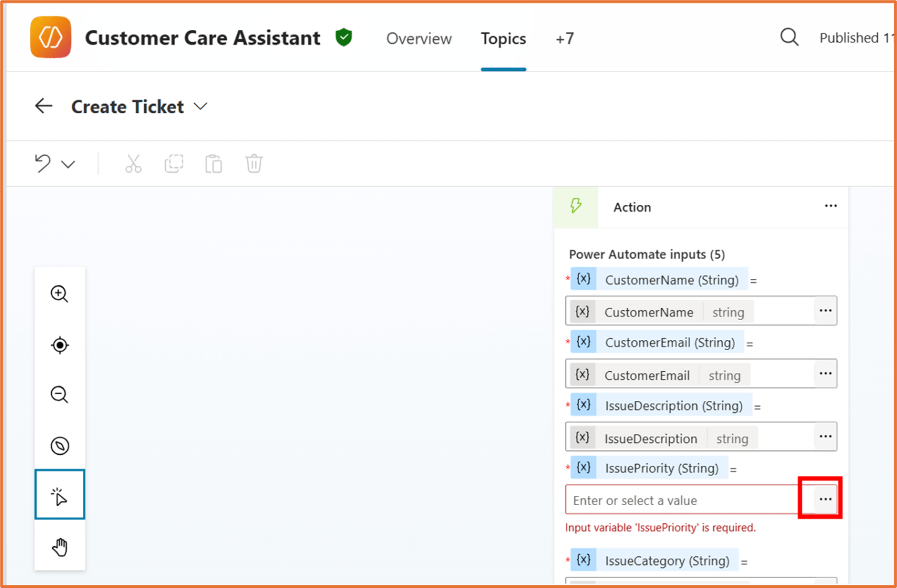Viewport: 897px width, 588px height.
Task: Select the Topics tab
Action: coord(503,39)
